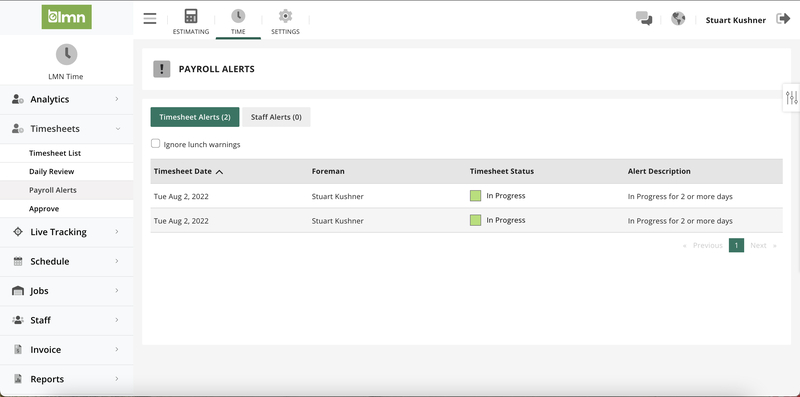The height and width of the screenshot is (397, 800).
Task: Click the logout arrow icon
Action: (783, 19)
